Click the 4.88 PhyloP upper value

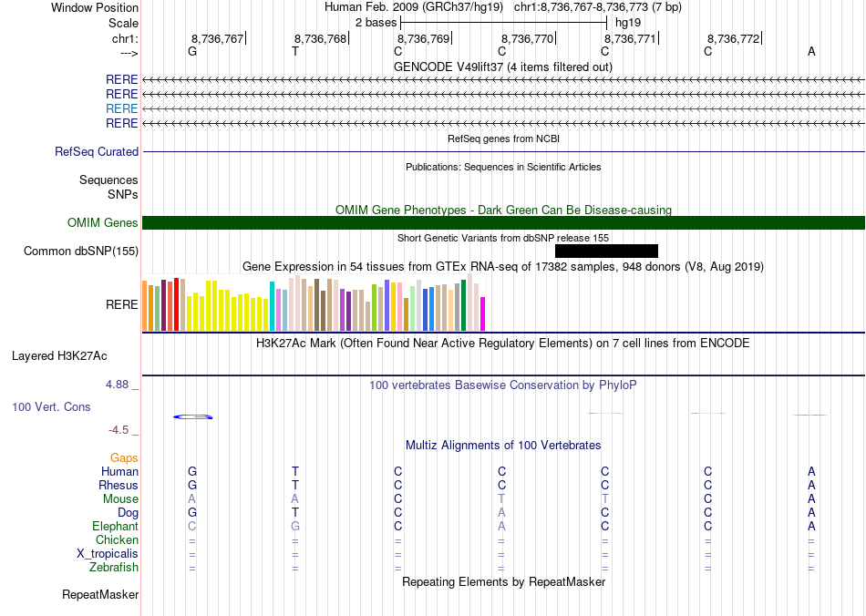tap(117, 385)
